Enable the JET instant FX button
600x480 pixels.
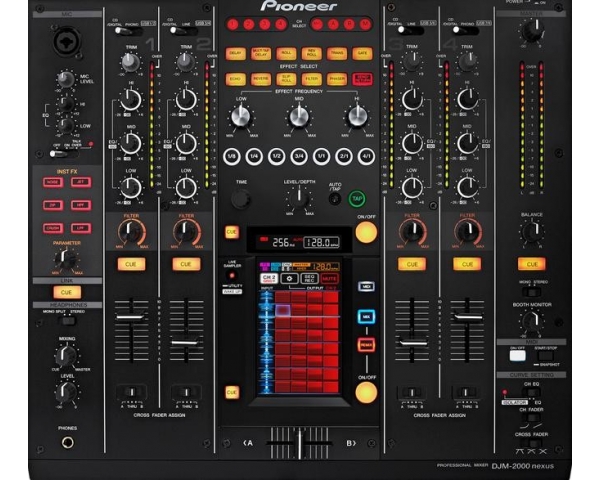[81, 182]
